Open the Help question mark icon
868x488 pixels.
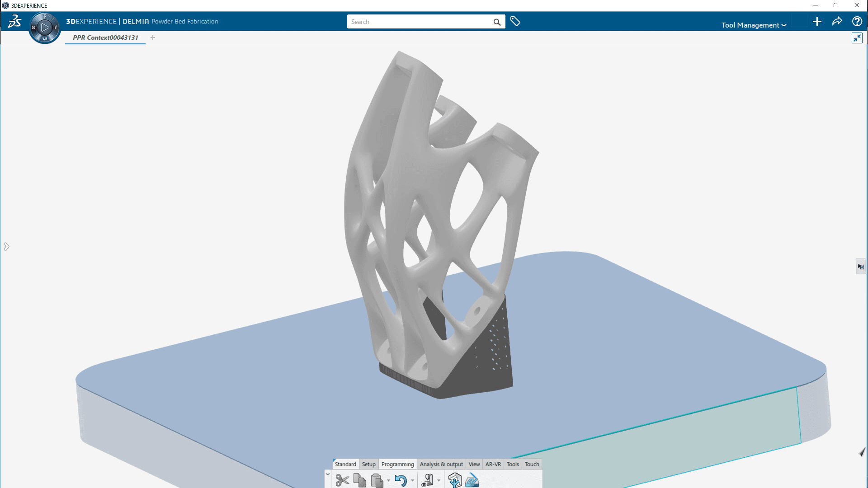click(857, 21)
